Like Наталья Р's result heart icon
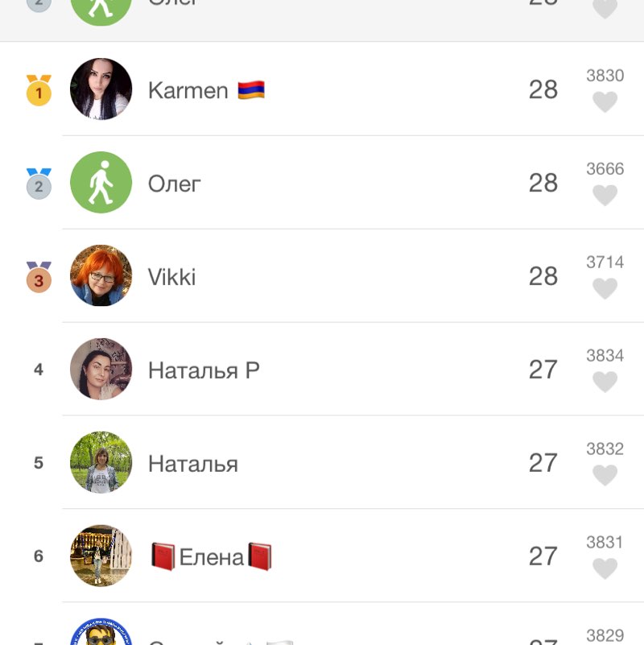The height and width of the screenshot is (645, 644). (605, 382)
